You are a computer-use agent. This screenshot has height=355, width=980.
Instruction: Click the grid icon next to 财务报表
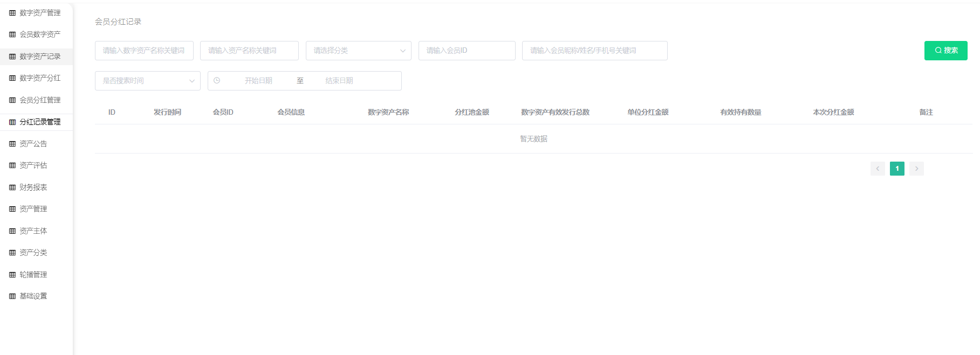pos(12,187)
